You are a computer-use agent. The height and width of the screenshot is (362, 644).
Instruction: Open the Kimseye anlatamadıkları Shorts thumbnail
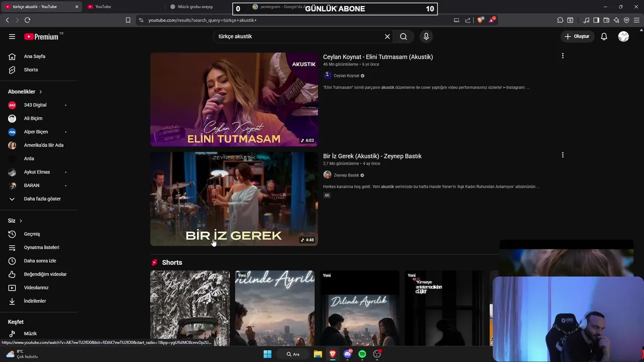[445, 308]
